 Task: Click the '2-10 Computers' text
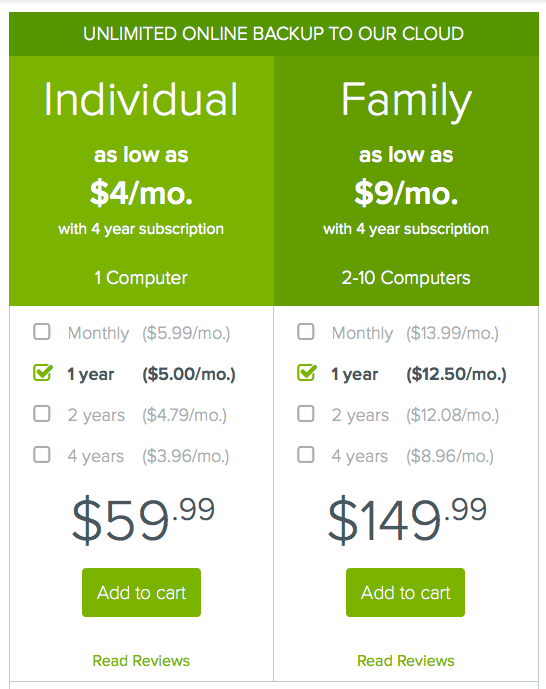(406, 278)
